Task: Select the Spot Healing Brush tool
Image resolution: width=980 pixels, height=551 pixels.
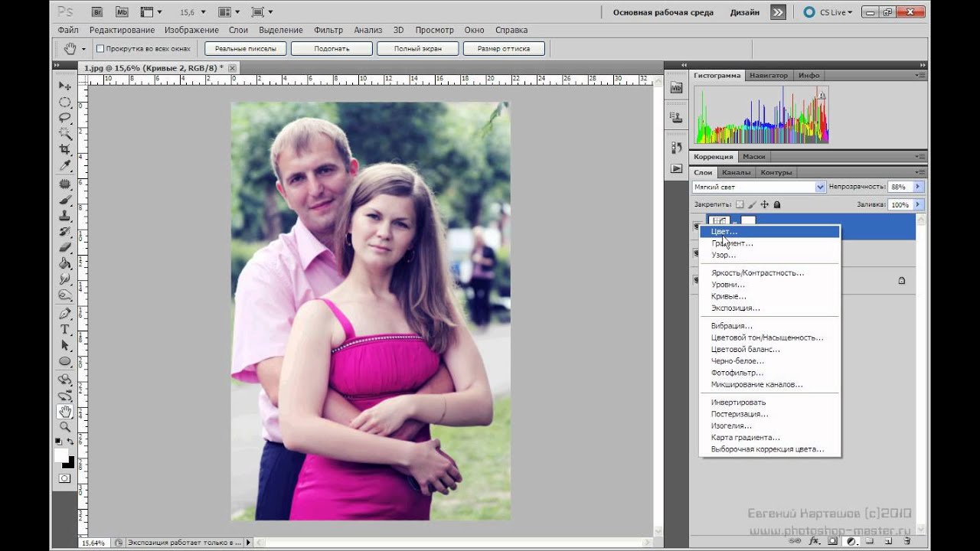Action: [65, 184]
